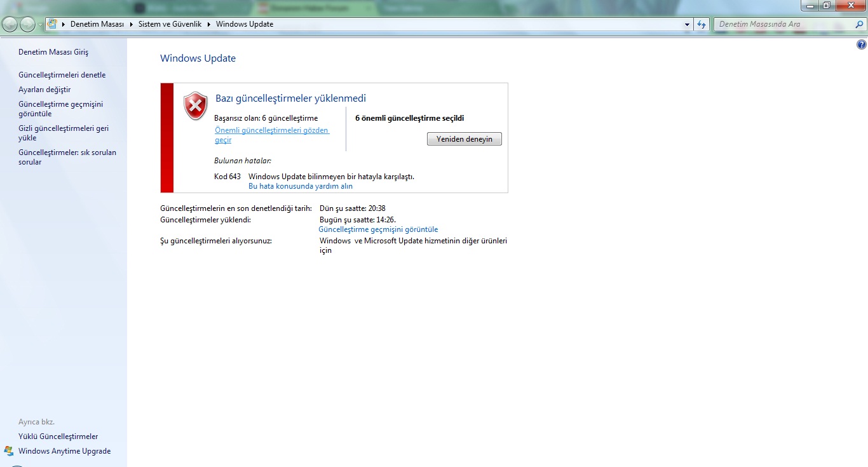Click the red shield error icon
Screen dimensions: 868x467
point(196,105)
